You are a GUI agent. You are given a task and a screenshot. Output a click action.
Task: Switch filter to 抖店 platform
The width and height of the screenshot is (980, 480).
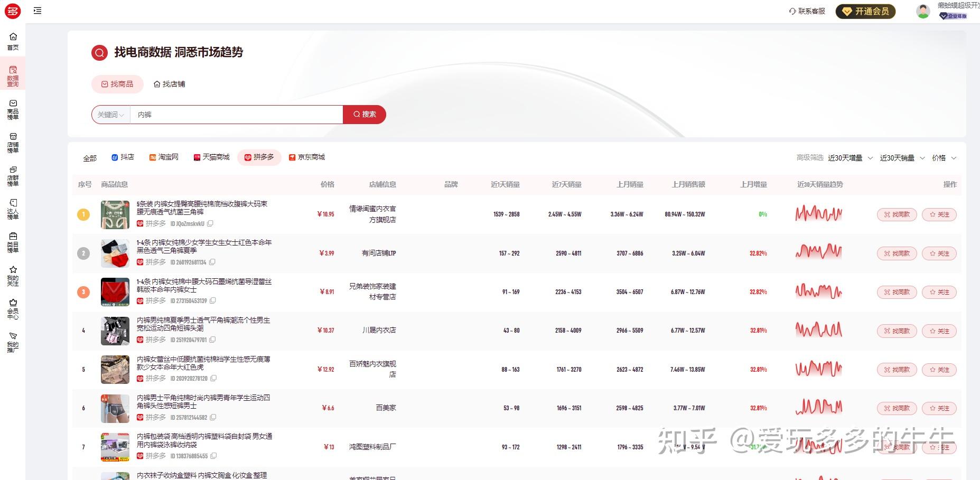coord(124,157)
